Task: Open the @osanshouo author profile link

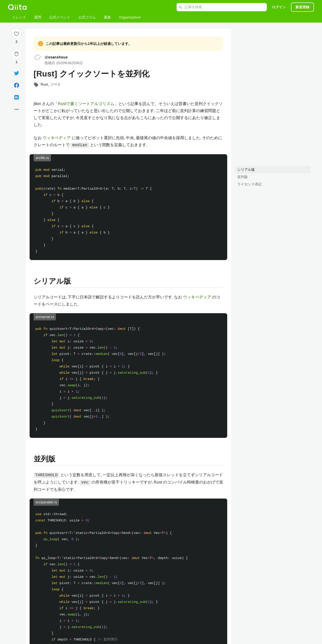Action: pos(56,57)
